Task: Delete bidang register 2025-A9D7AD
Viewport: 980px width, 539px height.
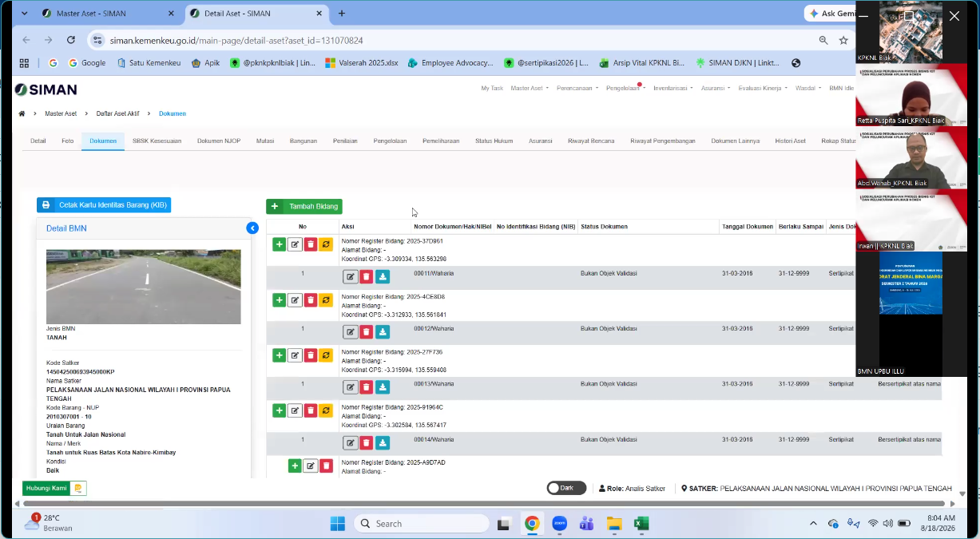Action: [x=326, y=466]
